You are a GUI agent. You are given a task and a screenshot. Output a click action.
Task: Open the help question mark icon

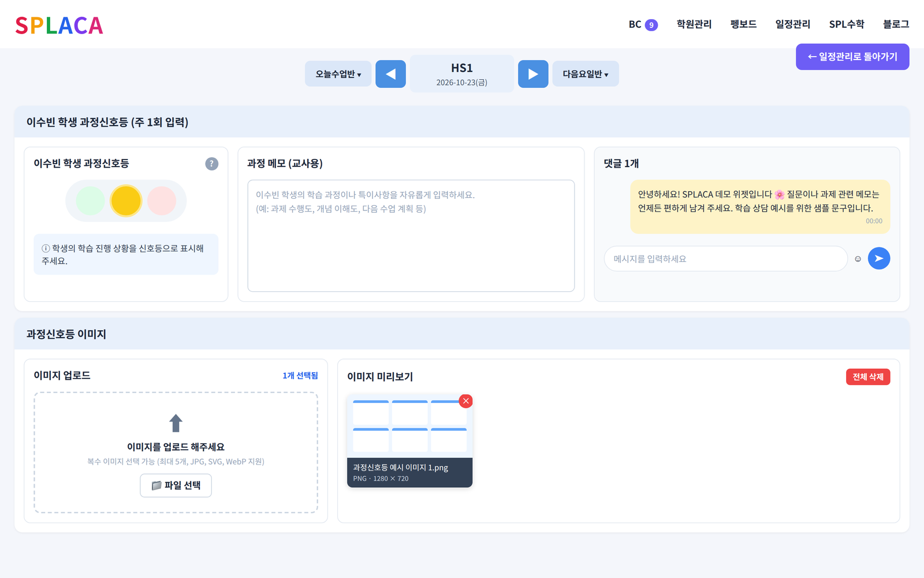click(212, 164)
